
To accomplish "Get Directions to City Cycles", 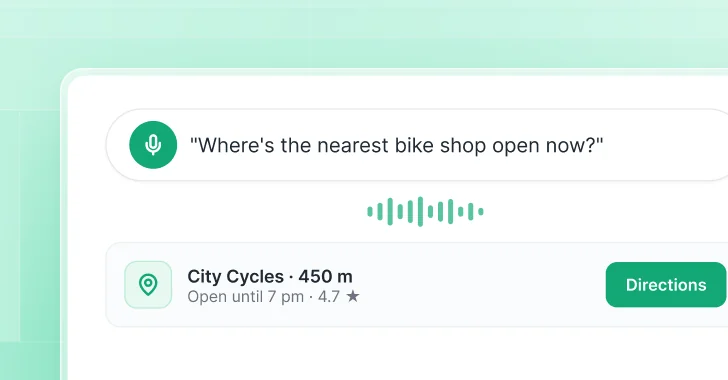I will click(x=666, y=285).
